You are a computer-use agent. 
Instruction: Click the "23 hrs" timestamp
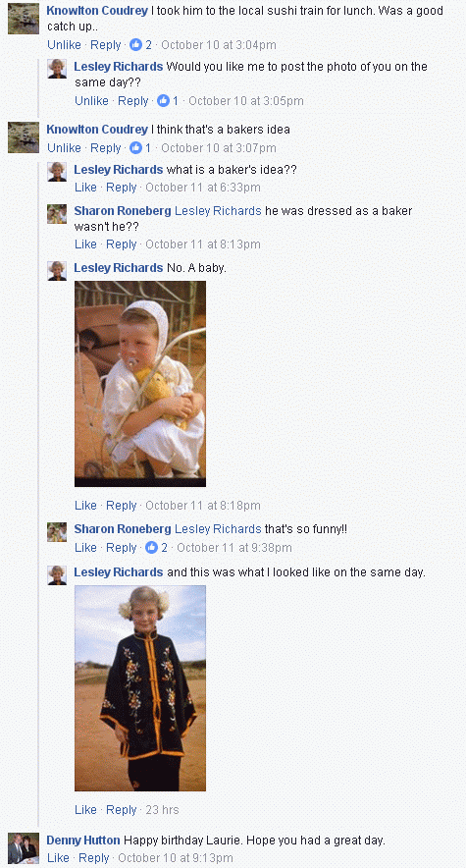[x=163, y=810]
